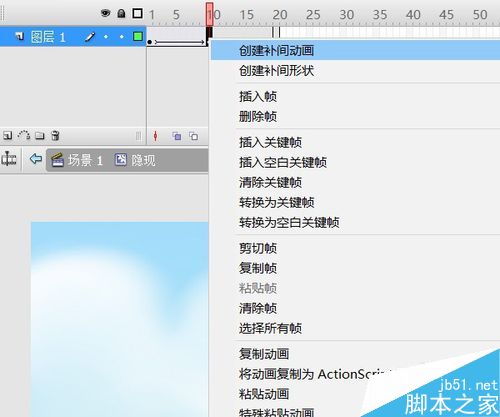500x417 pixels.
Task: Click the green outline color swatch of 图层 1
Action: pyautogui.click(x=138, y=36)
